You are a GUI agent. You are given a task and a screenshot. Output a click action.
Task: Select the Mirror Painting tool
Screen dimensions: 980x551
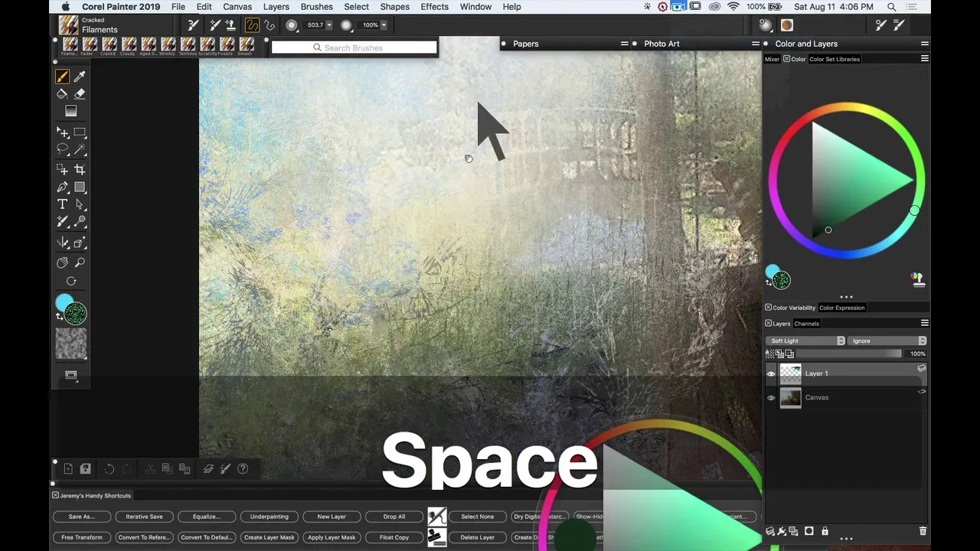tap(62, 243)
